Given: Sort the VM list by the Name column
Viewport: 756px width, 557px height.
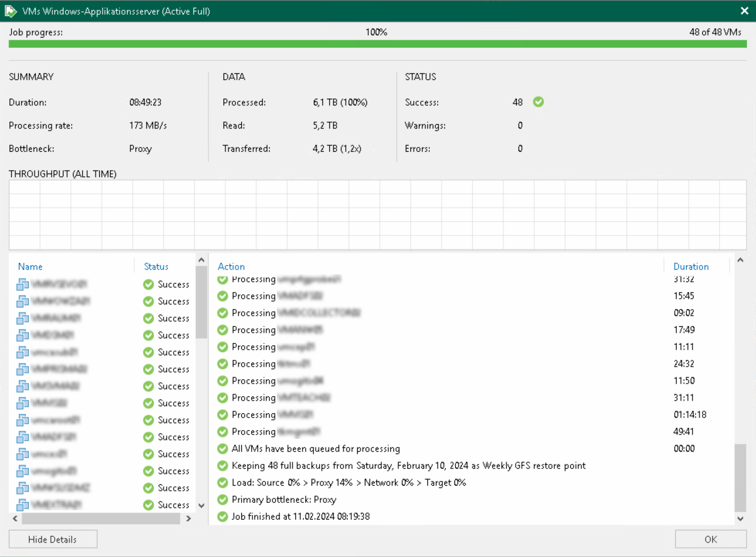Looking at the screenshot, I should pyautogui.click(x=30, y=266).
